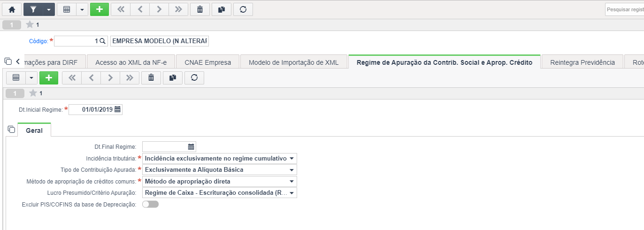Go to next regime record in inner toolbar
This screenshot has height=230, width=644.
click(x=110, y=78)
